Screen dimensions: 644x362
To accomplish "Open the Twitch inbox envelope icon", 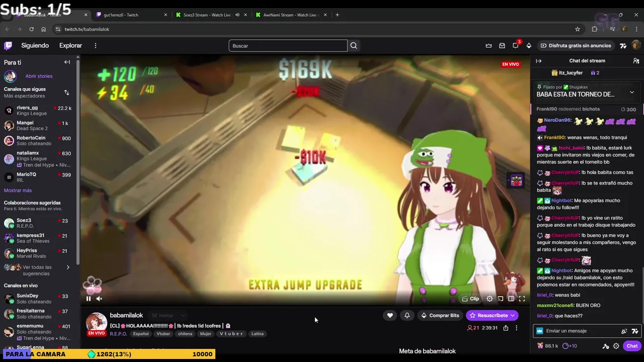I will tap(502, 46).
